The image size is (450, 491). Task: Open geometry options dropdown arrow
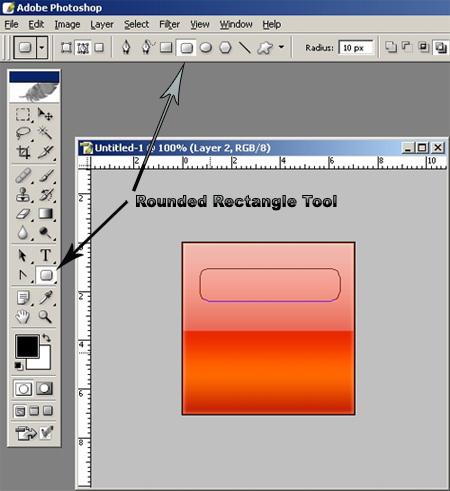[x=281, y=47]
